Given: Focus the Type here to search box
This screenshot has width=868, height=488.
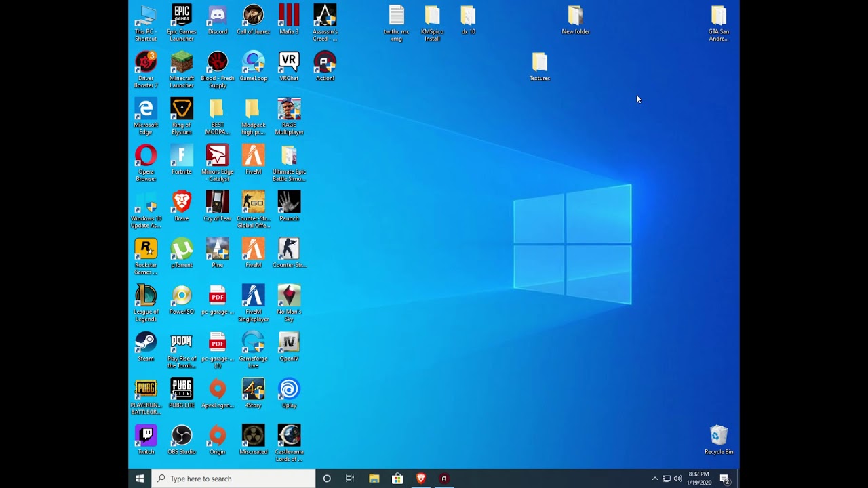Looking at the screenshot, I should 233,479.
